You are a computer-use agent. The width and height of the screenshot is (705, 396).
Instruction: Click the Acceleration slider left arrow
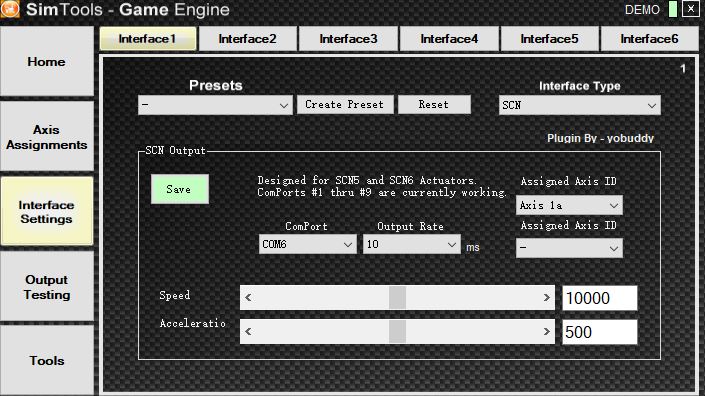[248, 332]
